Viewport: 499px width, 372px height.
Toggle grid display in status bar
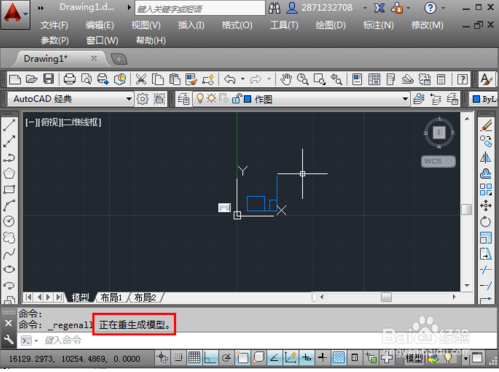point(194,358)
